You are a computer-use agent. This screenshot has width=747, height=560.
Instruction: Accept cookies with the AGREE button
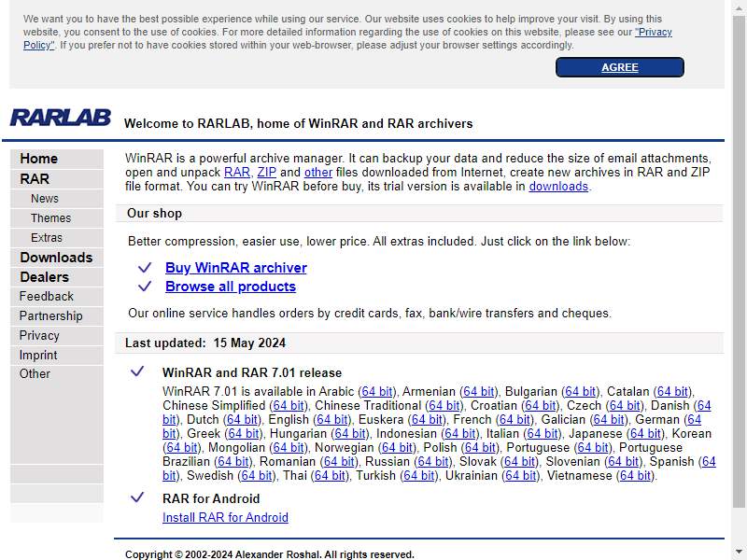(x=619, y=67)
